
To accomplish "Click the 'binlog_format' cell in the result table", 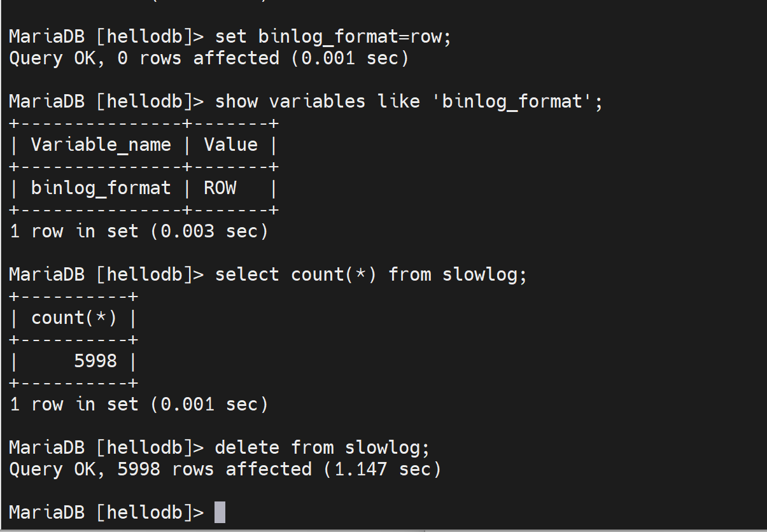I will coord(101,188).
